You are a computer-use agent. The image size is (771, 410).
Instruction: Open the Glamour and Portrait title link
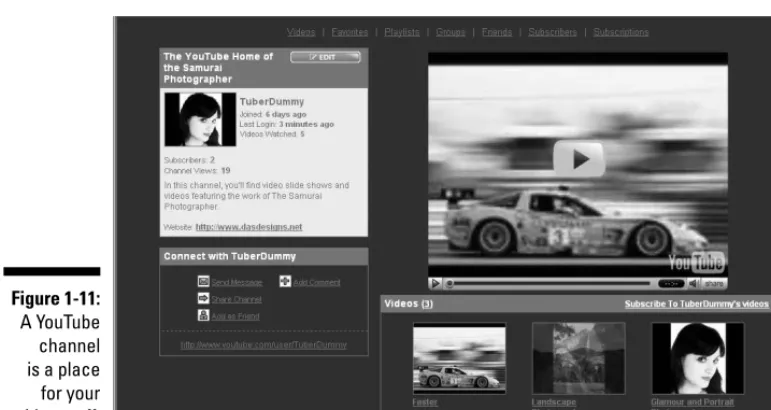pyautogui.click(x=692, y=402)
